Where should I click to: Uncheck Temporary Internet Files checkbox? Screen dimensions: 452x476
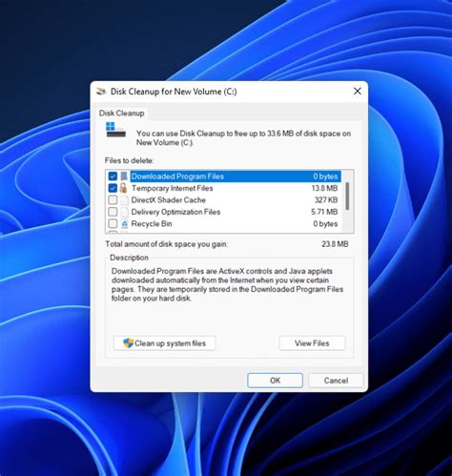(x=113, y=188)
